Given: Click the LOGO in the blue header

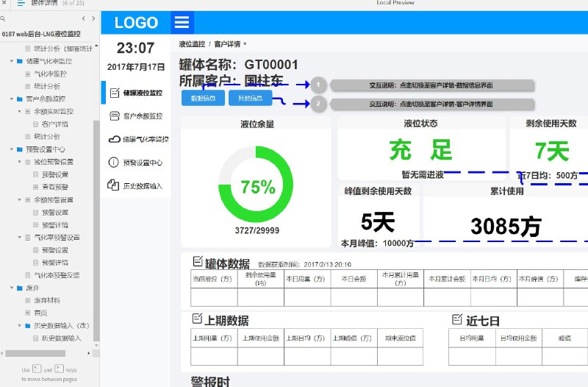Looking at the screenshot, I should (136, 23).
